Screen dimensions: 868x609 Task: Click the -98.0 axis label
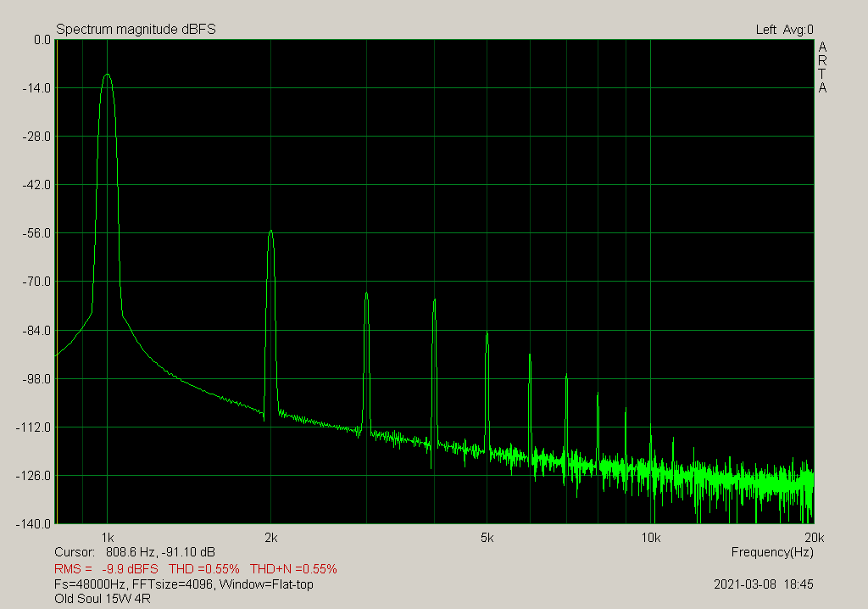(x=36, y=379)
